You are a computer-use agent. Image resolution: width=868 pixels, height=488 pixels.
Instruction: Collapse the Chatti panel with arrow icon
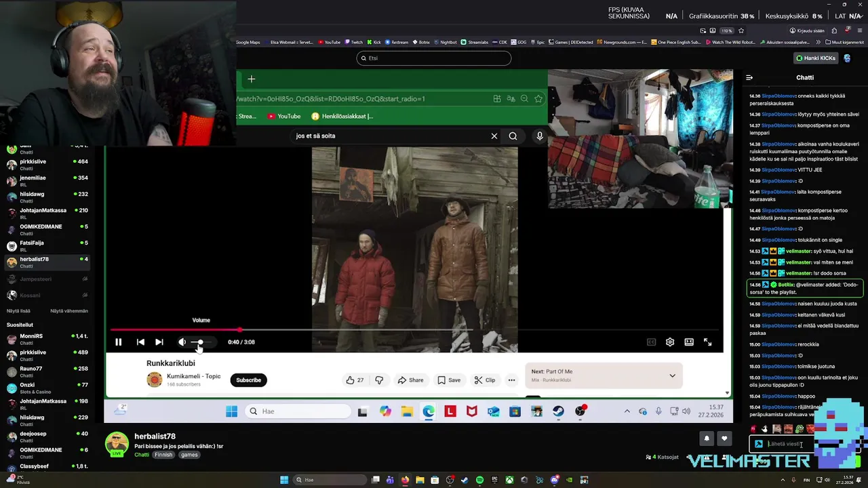pyautogui.click(x=749, y=78)
